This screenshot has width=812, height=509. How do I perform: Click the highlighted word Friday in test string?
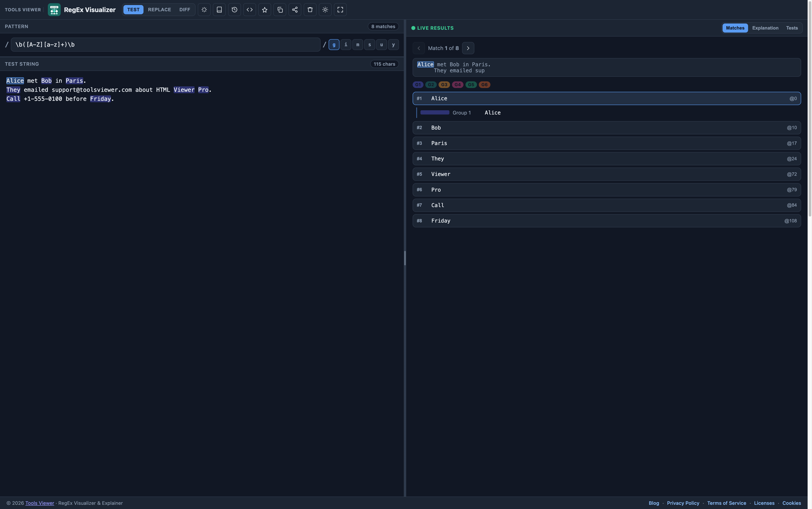point(101,99)
